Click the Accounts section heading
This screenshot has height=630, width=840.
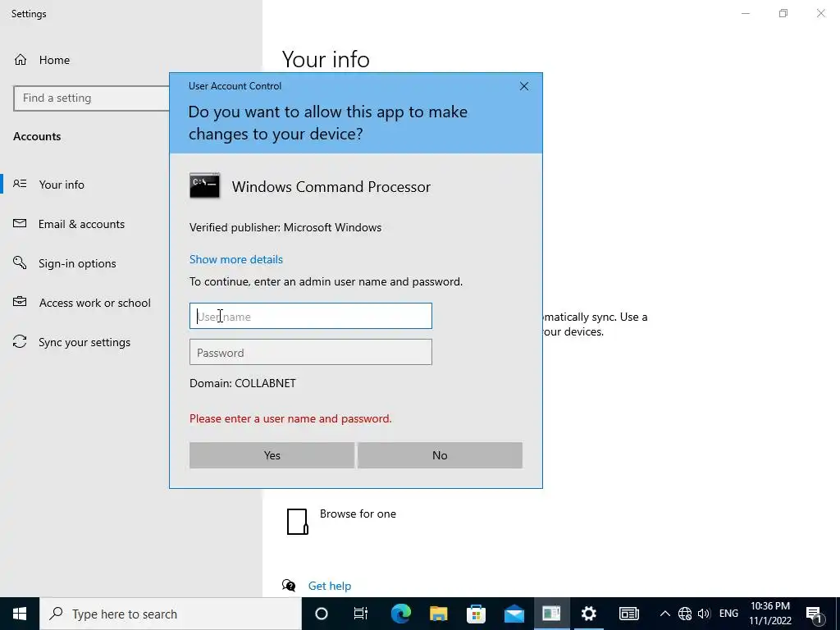click(x=37, y=137)
